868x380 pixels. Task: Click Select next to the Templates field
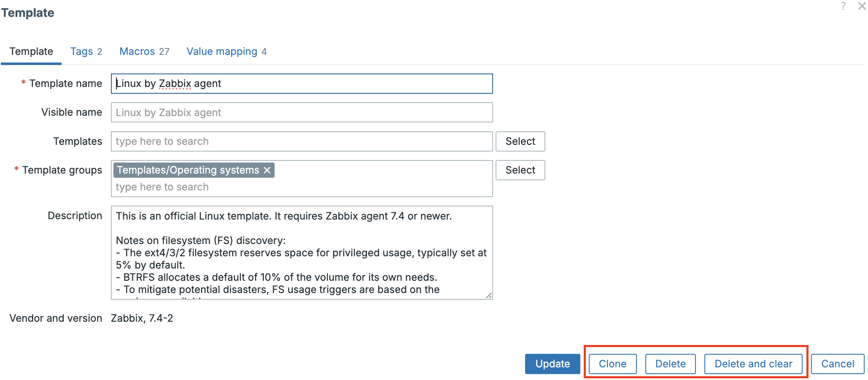[x=520, y=141]
